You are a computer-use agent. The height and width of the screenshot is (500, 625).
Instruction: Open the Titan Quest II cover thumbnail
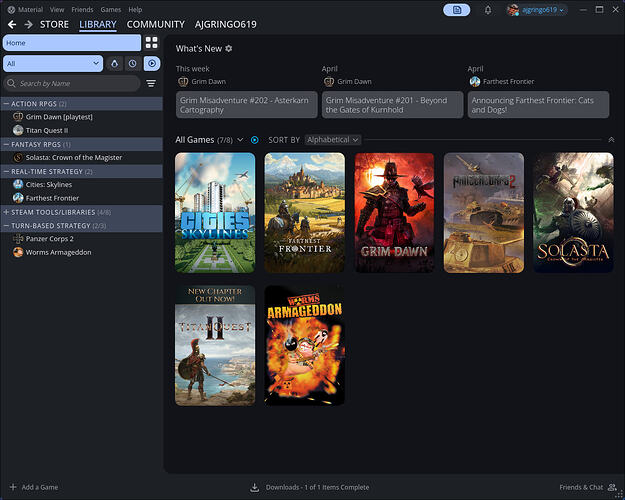pyautogui.click(x=215, y=345)
